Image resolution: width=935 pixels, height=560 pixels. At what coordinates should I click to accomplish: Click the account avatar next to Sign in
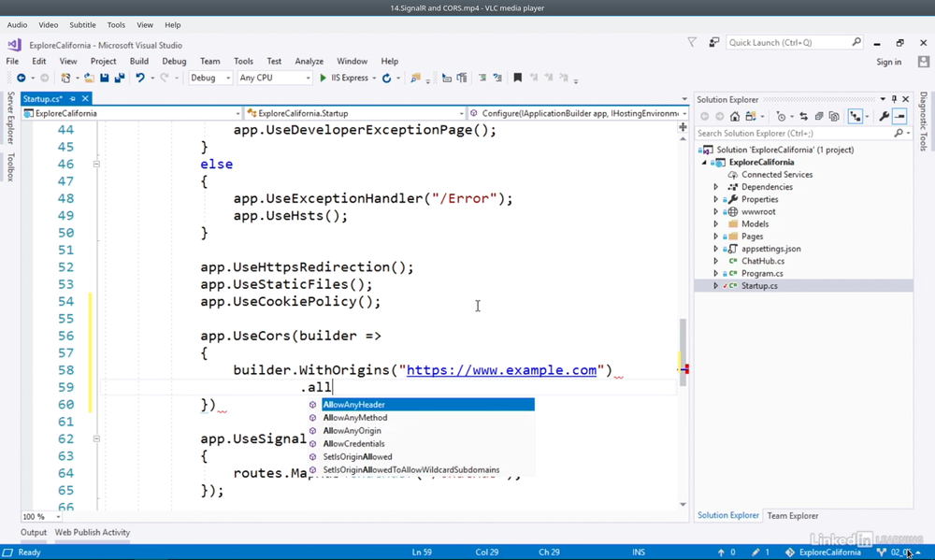coord(924,62)
